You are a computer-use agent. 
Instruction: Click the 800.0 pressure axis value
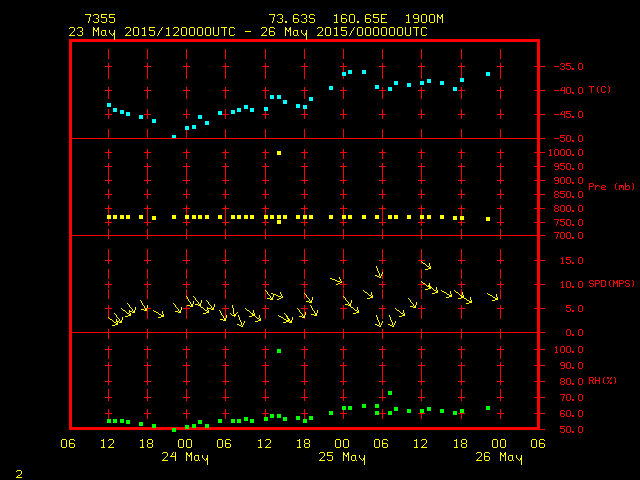click(568, 209)
